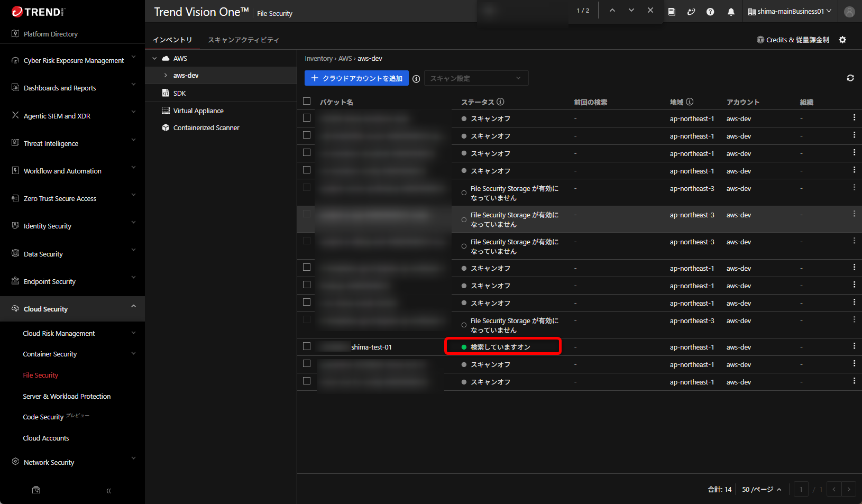Click Credits & 従量課金制 link

pos(797,40)
